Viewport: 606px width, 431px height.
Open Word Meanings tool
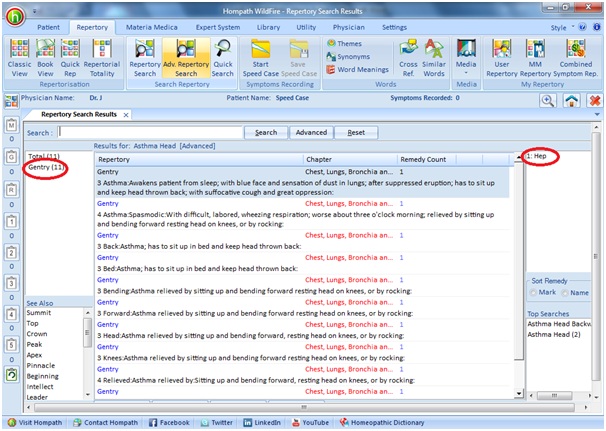358,70
